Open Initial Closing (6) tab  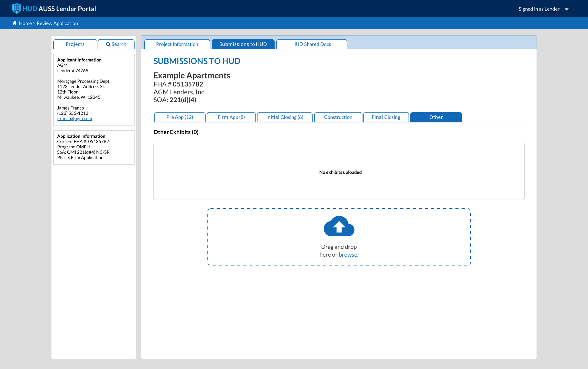tap(285, 117)
